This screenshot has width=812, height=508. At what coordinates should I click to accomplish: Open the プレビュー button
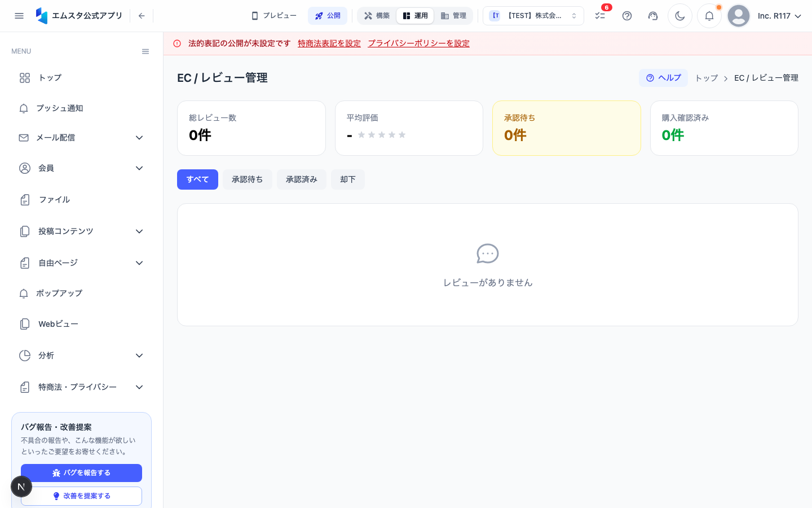click(x=274, y=16)
